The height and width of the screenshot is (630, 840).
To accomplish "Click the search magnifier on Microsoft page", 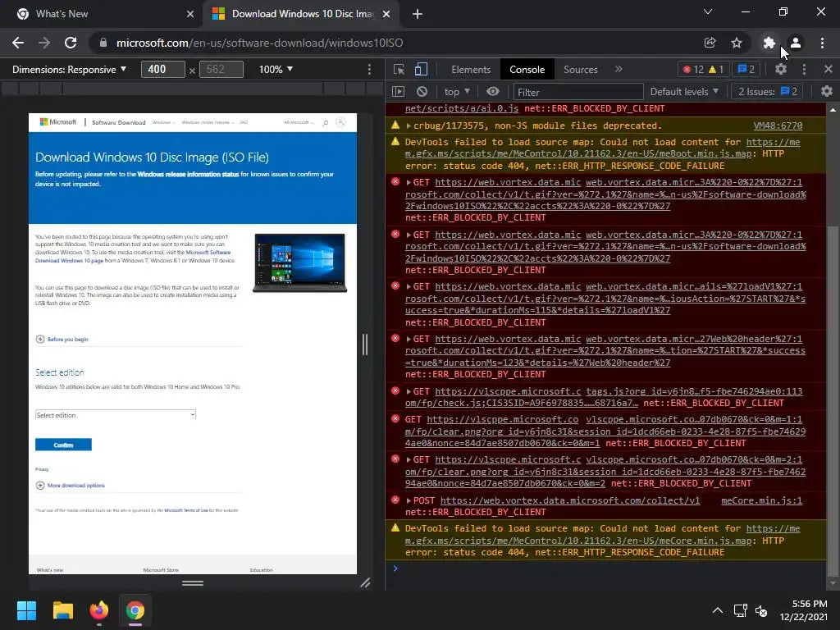I will tap(325, 123).
